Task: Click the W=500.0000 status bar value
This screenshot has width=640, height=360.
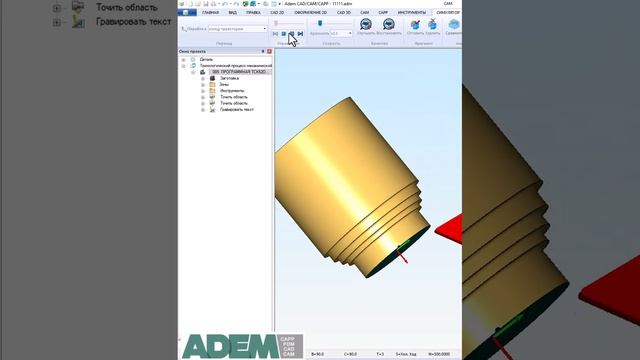Action: [x=439, y=354]
